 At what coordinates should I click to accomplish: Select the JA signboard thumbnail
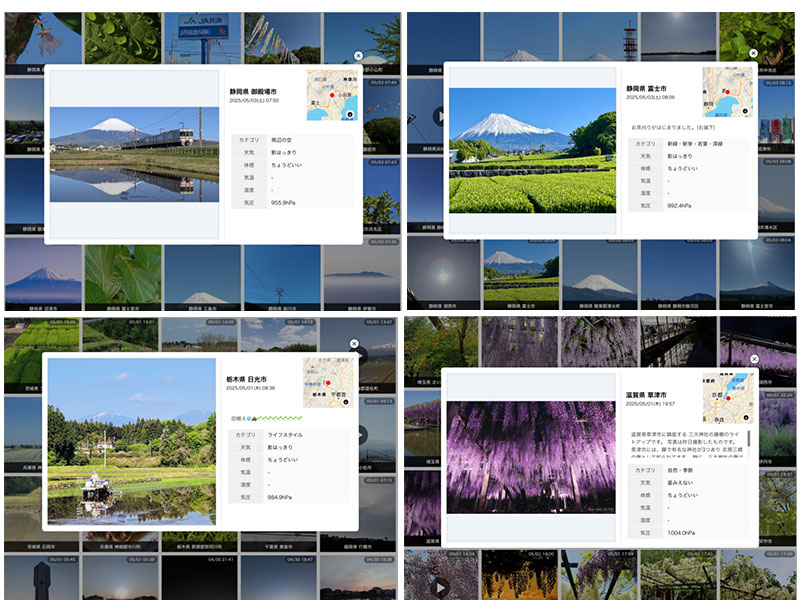202,35
